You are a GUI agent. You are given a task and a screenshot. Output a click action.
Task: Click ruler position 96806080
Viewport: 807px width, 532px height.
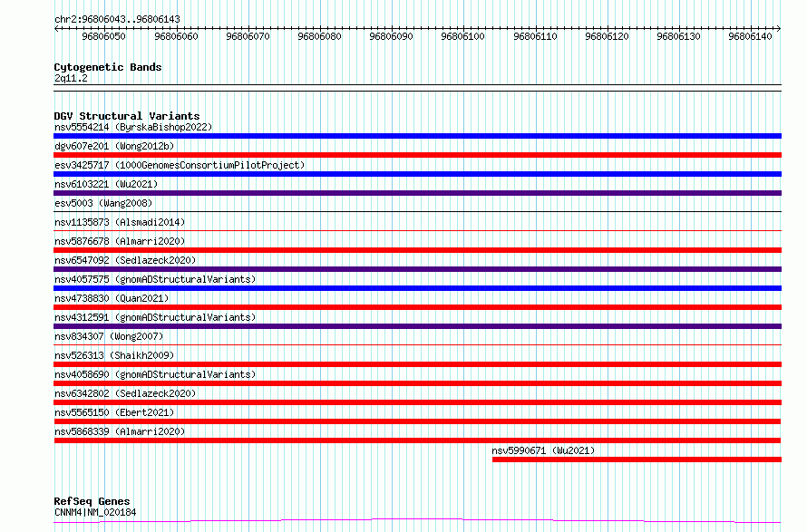point(319,36)
